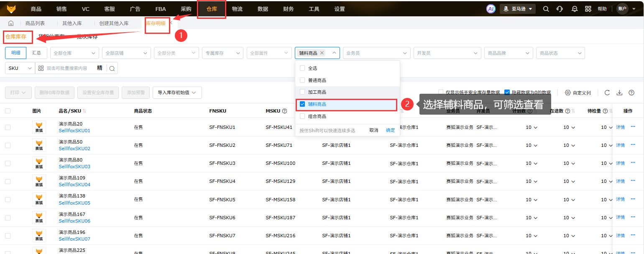
Task: Open customer service headset icon
Action: click(560, 9)
